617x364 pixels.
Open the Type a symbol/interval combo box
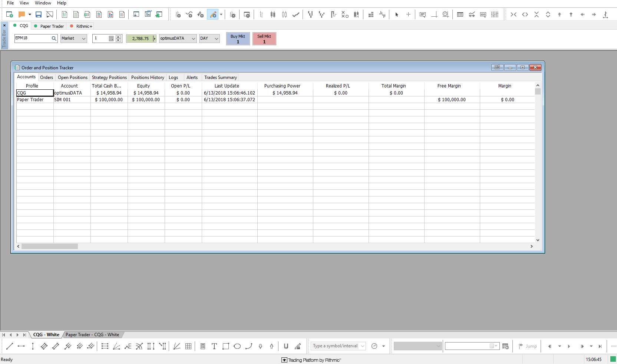(338, 346)
